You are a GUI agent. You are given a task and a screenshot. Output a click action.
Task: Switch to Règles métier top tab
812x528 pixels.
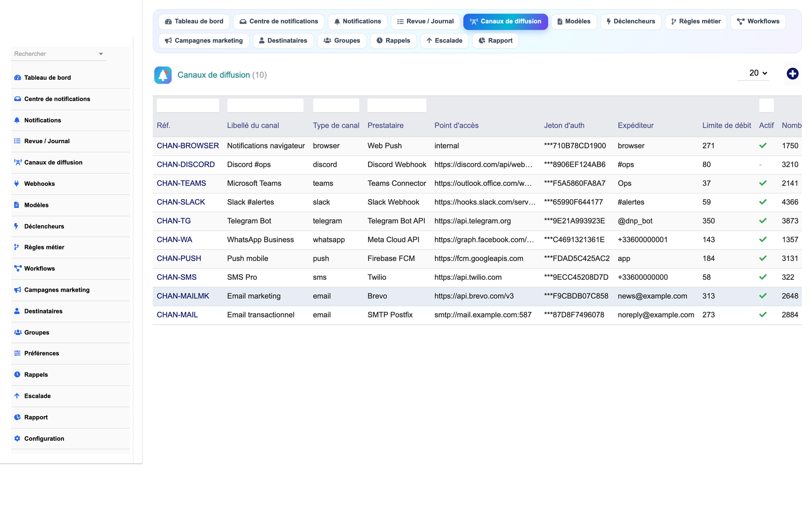click(696, 21)
